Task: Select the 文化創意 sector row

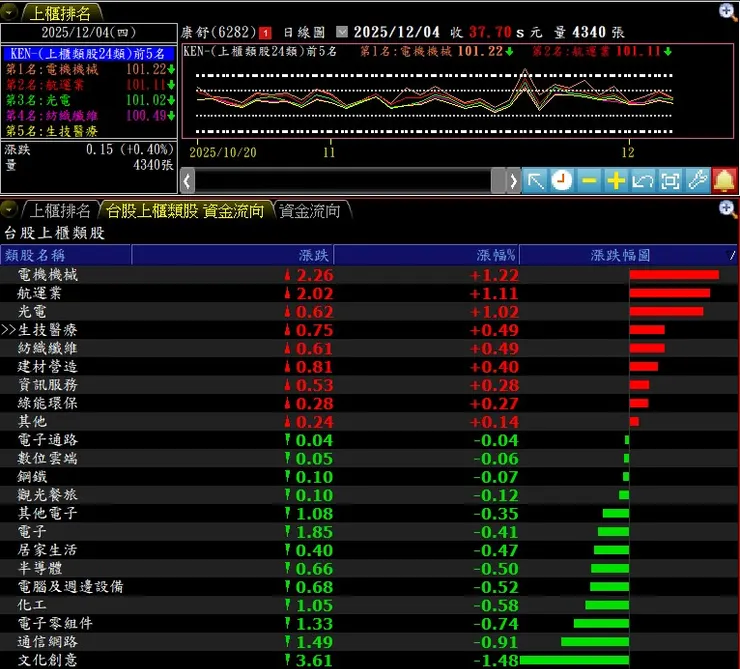Action: (x=369, y=660)
